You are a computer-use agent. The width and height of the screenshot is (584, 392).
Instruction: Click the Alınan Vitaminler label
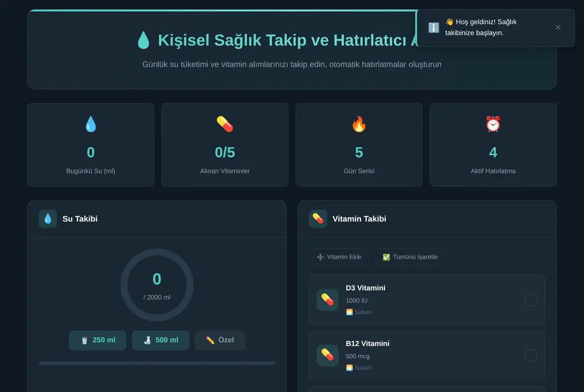point(225,171)
